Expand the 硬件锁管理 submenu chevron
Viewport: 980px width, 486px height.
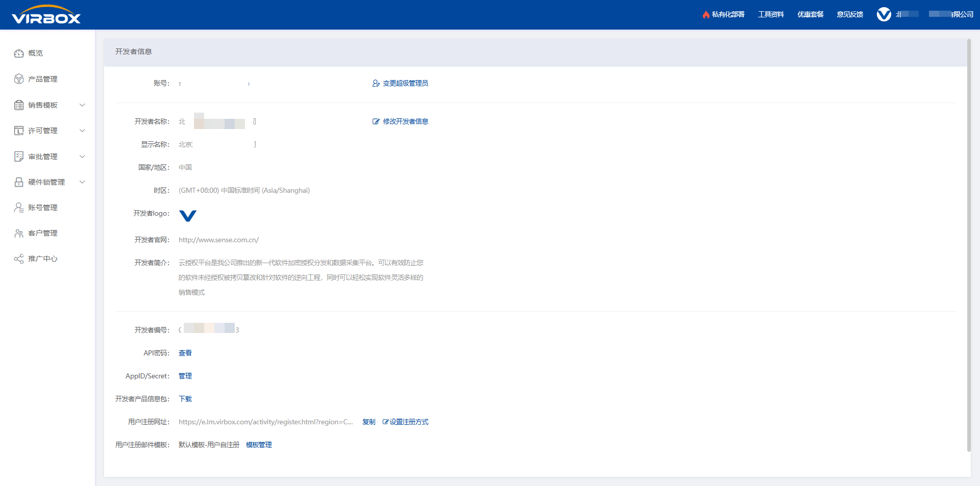pyautogui.click(x=82, y=182)
